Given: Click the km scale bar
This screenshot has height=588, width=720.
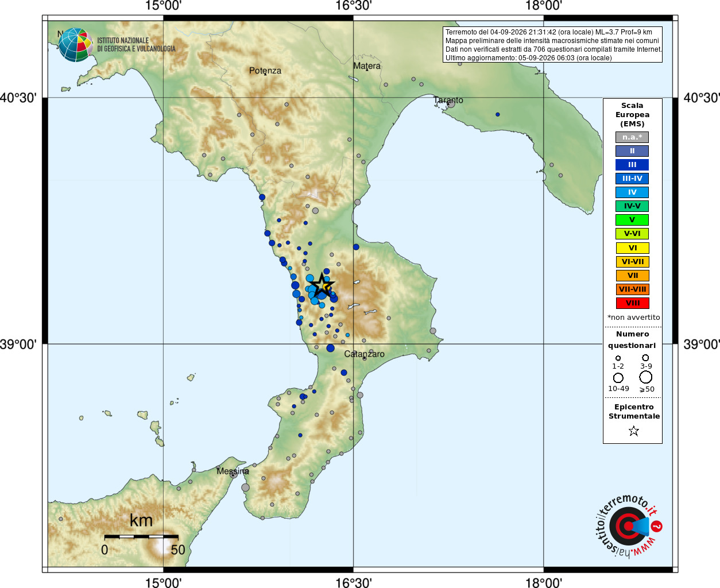Looking at the screenshot, I should (141, 537).
